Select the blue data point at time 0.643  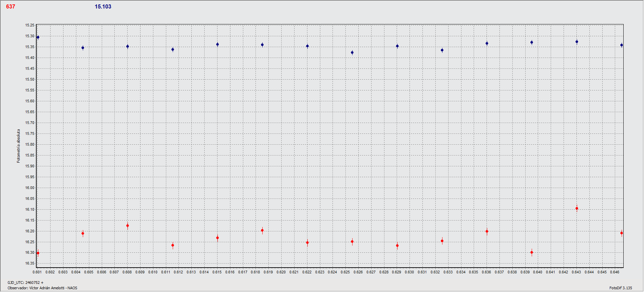pos(577,42)
